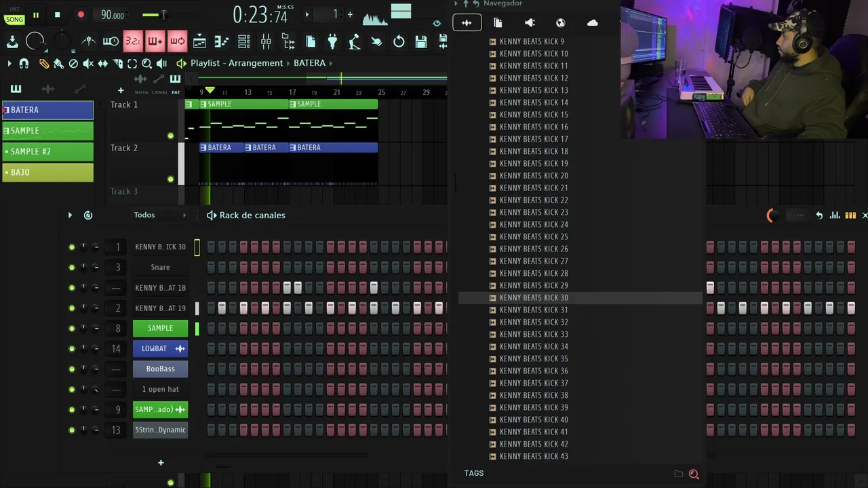Mute Track 1 in playlist

(171, 136)
